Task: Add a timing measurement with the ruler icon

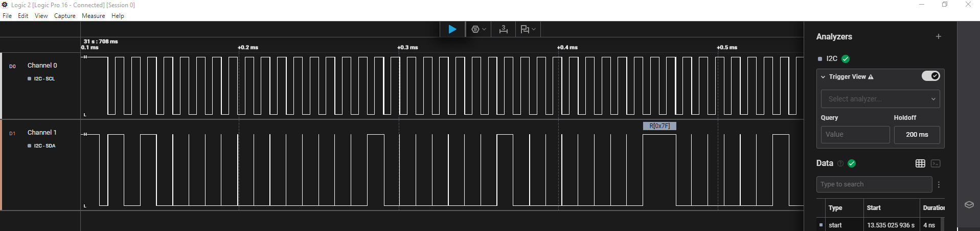Action: click(504, 29)
